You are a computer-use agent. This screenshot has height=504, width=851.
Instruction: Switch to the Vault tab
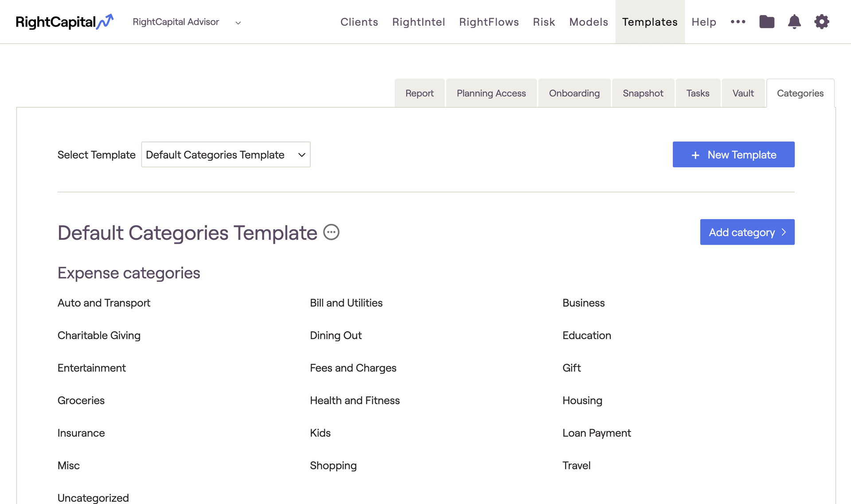coord(743,93)
